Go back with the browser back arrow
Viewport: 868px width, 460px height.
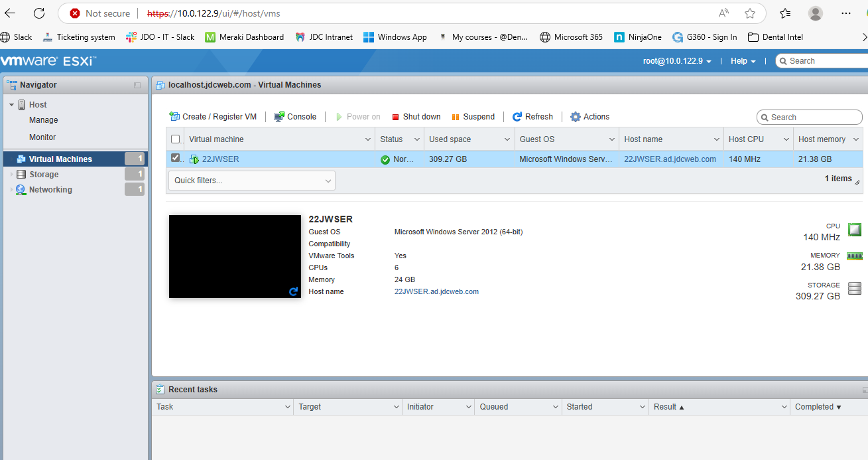point(11,13)
